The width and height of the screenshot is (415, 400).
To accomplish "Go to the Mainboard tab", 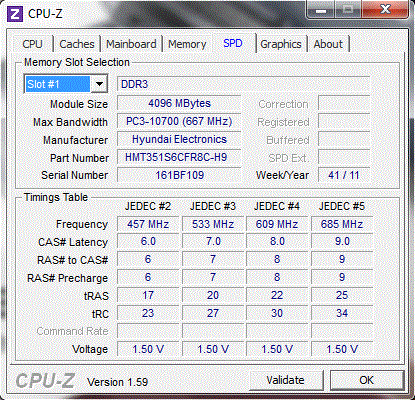I will coord(131,44).
